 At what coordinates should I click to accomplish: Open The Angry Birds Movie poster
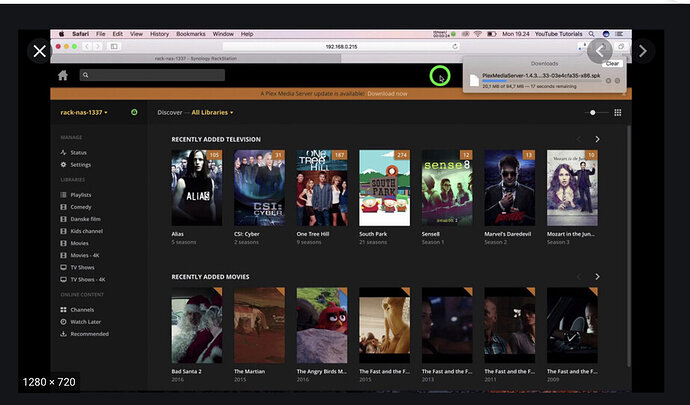pos(322,325)
